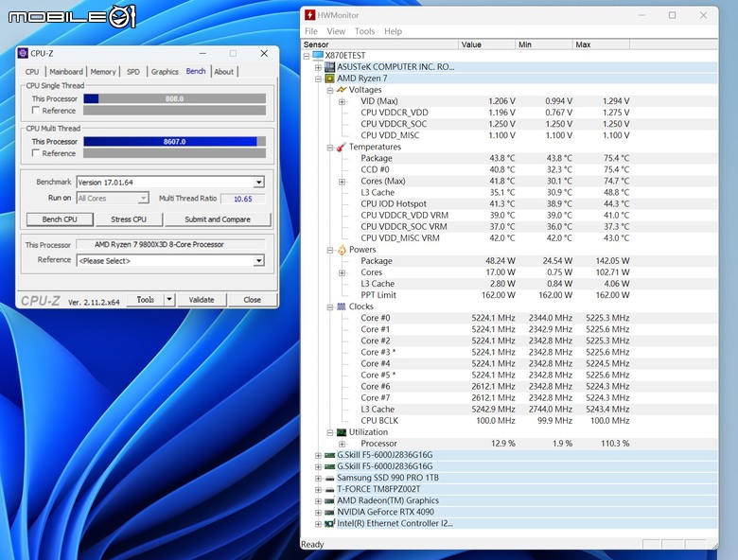Collapse the Temperatures section
The height and width of the screenshot is (560, 738).
[x=330, y=148]
